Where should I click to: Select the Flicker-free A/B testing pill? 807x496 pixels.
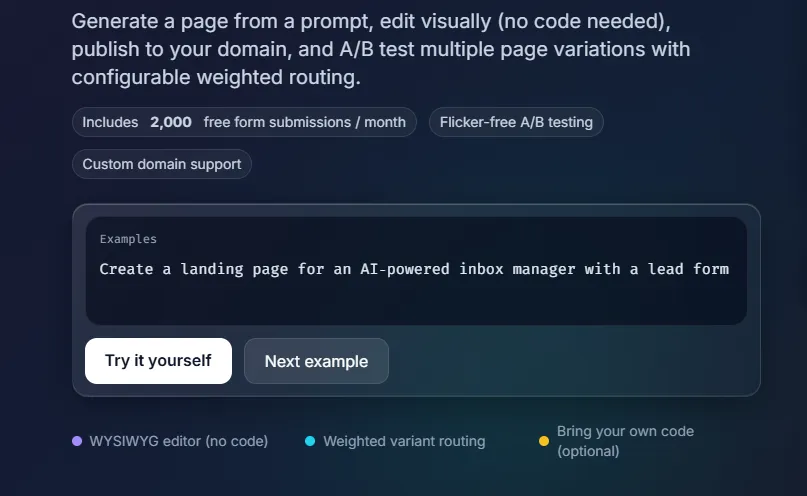tap(516, 122)
